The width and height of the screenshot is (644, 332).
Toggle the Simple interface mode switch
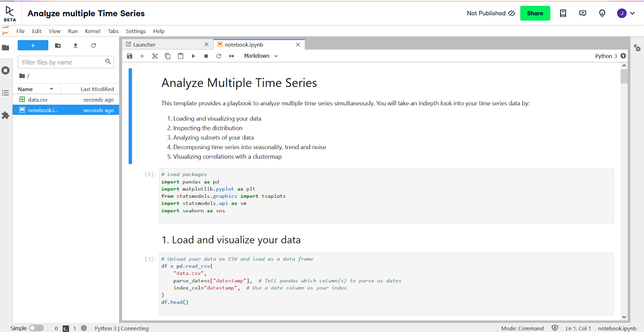point(36,328)
